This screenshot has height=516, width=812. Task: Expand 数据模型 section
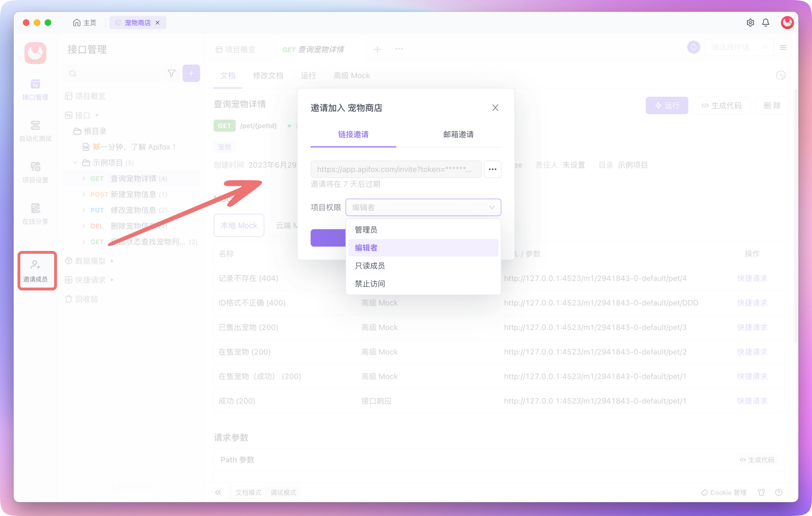[x=112, y=261]
